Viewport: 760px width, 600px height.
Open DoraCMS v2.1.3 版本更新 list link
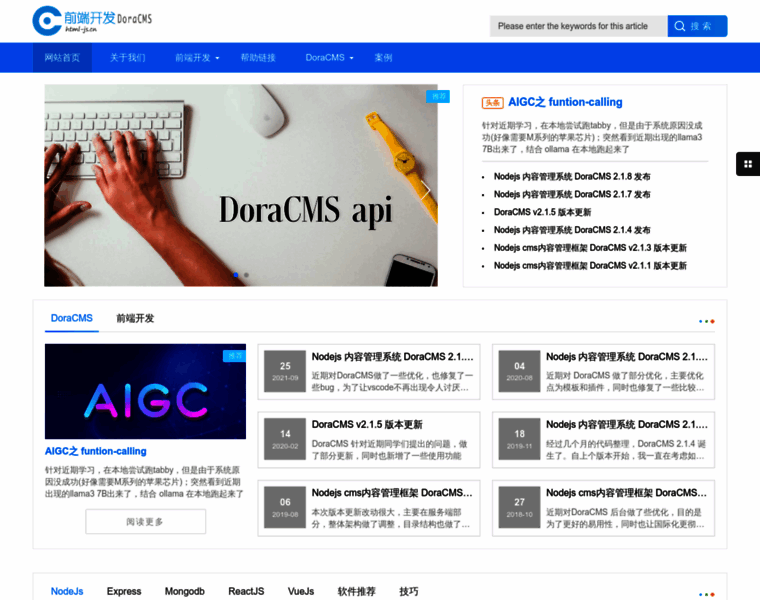point(590,248)
